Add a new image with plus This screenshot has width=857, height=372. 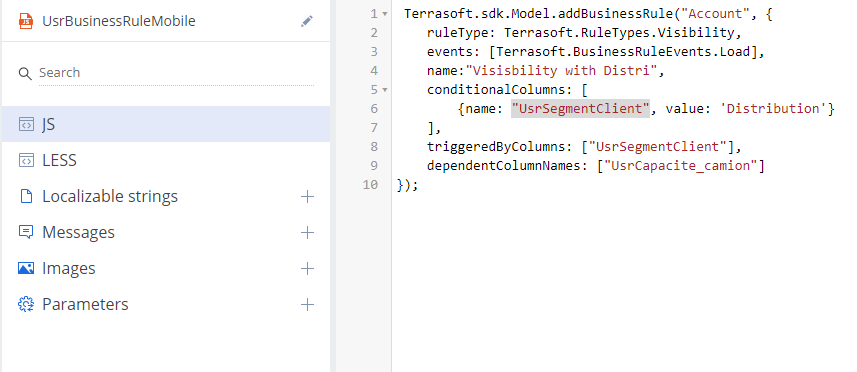[x=308, y=268]
